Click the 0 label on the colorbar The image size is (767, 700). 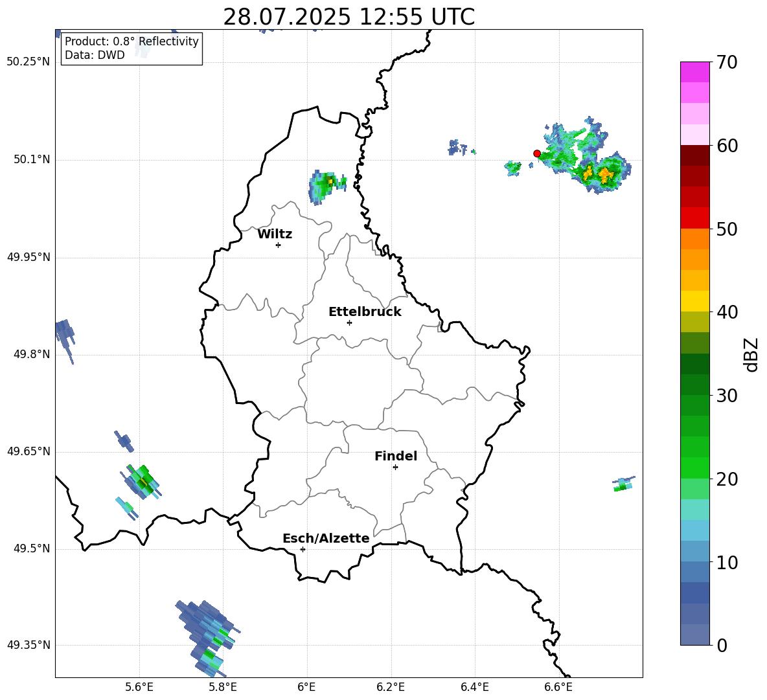pyautogui.click(x=722, y=645)
